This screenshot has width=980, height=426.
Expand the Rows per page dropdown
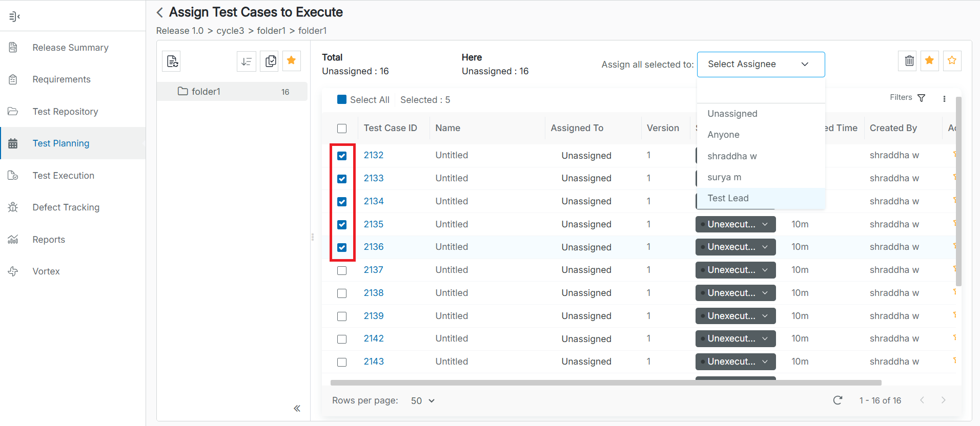coord(423,401)
